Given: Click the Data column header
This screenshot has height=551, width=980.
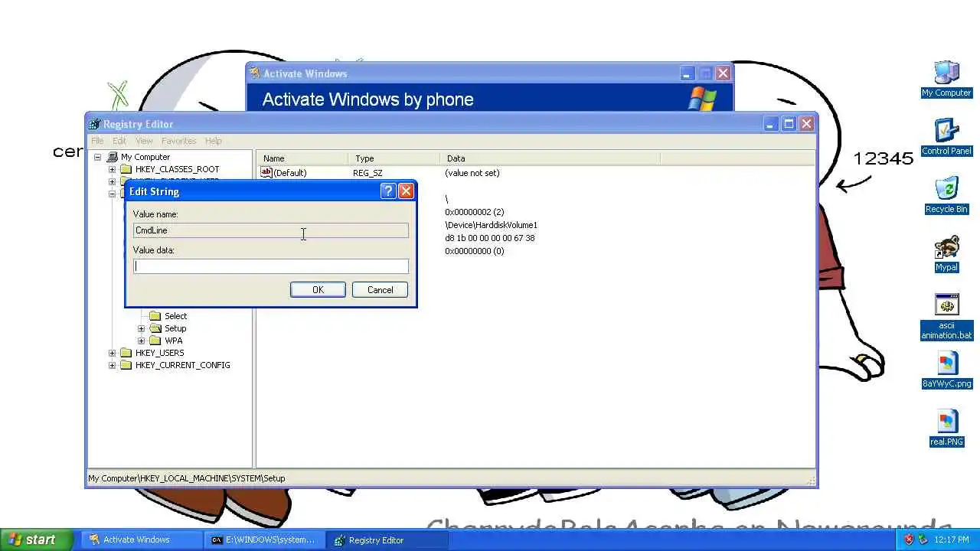Looking at the screenshot, I should tap(550, 158).
